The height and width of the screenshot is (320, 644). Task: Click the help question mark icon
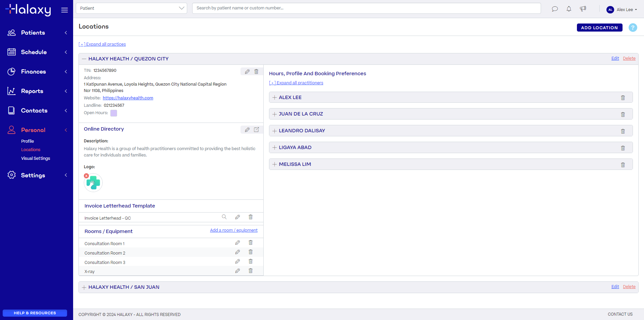click(633, 28)
